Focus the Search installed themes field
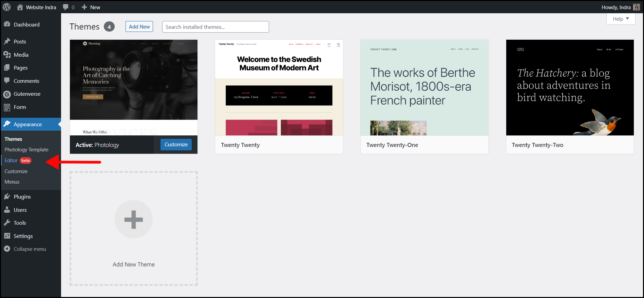 tap(215, 27)
